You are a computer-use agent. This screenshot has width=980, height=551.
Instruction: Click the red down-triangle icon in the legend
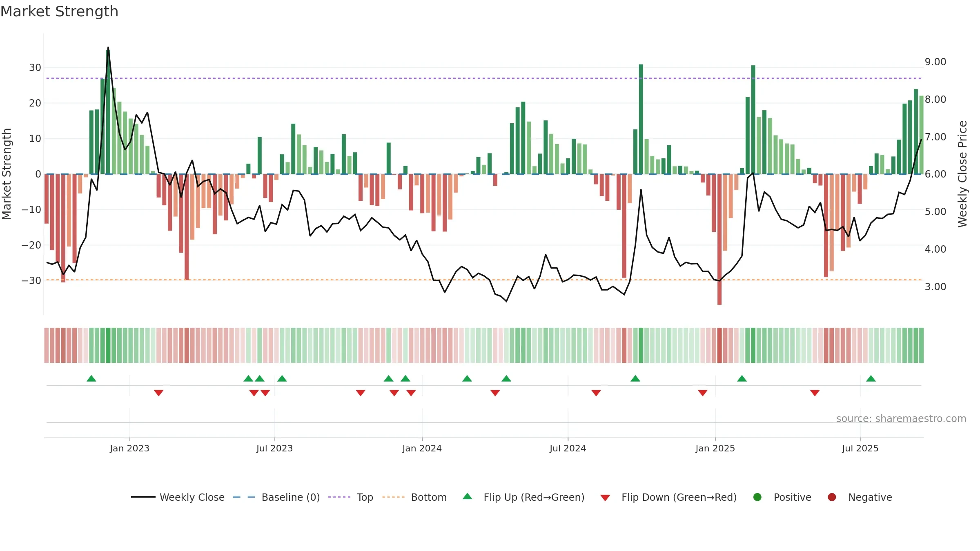coord(605,498)
